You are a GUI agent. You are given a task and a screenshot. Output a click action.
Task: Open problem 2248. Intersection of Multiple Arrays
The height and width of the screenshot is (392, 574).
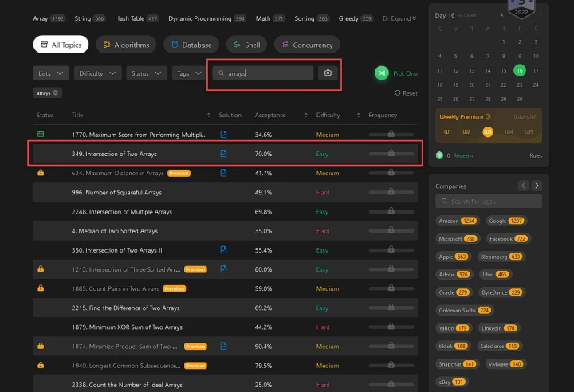pos(121,212)
